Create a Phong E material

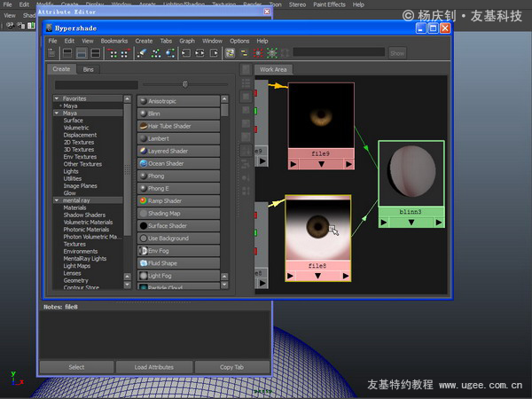click(x=179, y=189)
